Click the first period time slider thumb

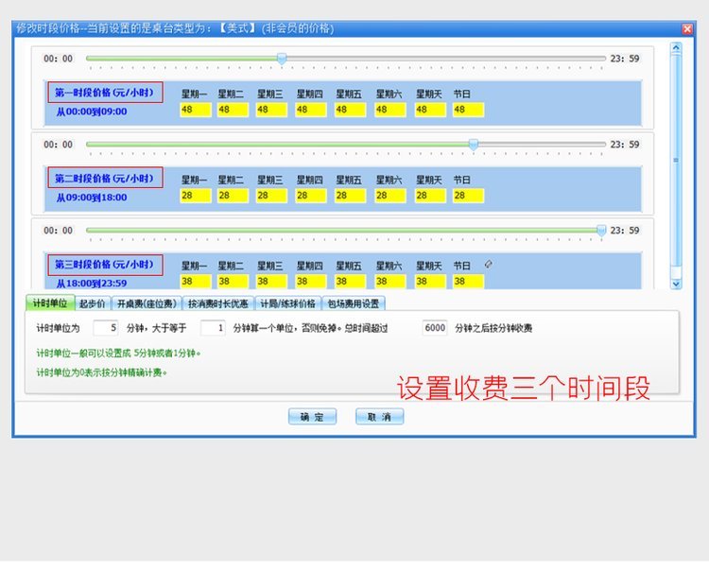[282, 59]
